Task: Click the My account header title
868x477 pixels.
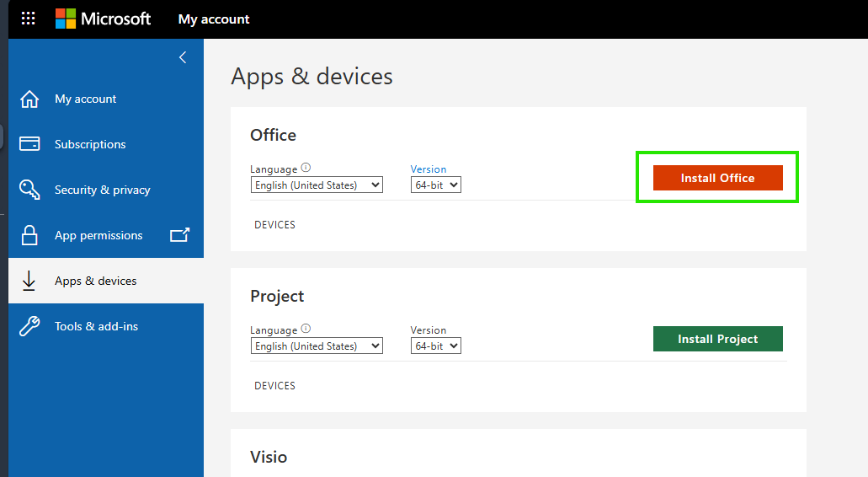Action: [x=214, y=19]
